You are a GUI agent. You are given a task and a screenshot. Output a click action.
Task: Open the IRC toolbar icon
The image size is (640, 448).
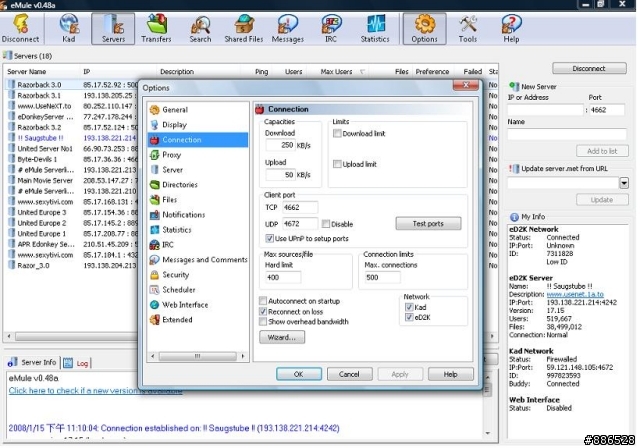pos(331,29)
